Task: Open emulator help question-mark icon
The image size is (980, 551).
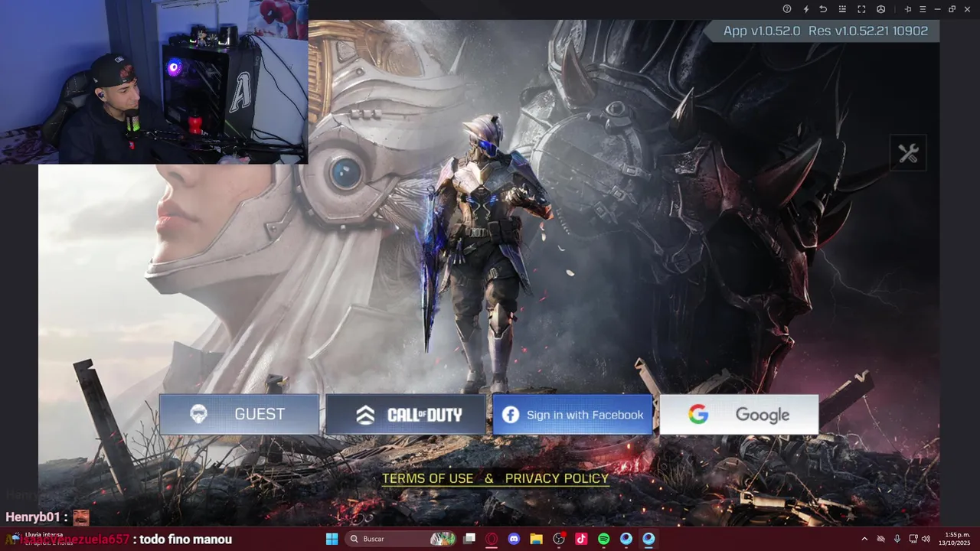Action: click(787, 9)
